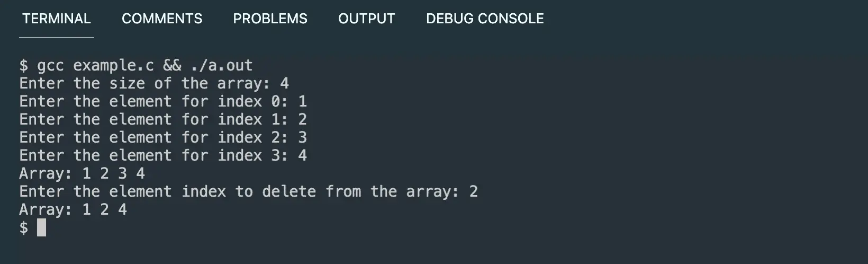The height and width of the screenshot is (264, 868).
Task: Click the word gcc in the command
Action: point(50,66)
